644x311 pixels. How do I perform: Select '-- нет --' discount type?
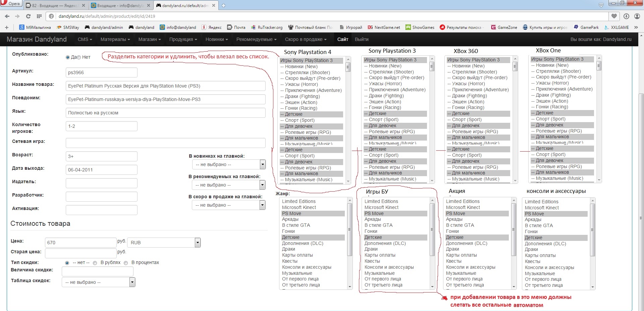(x=67, y=263)
